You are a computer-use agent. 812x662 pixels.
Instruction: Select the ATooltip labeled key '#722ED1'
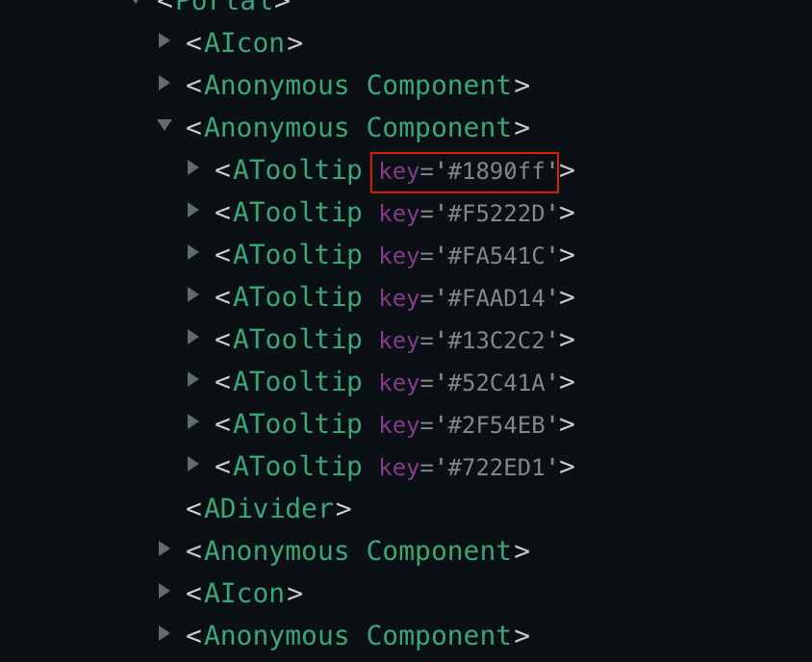298,467
